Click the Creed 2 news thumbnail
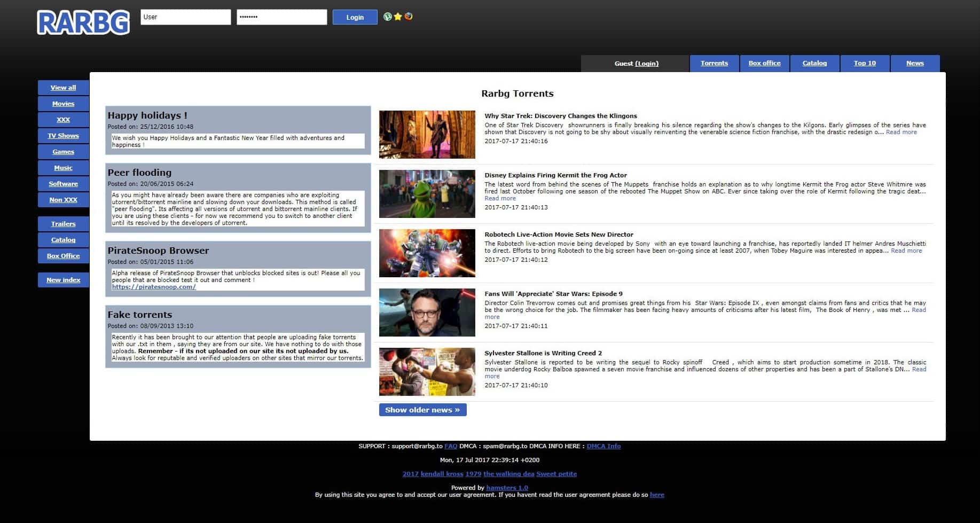 point(427,372)
